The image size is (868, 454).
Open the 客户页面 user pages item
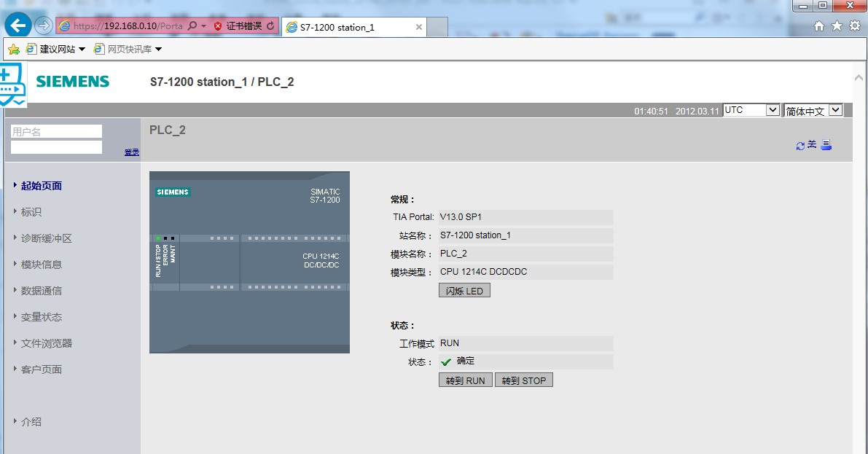(42, 369)
